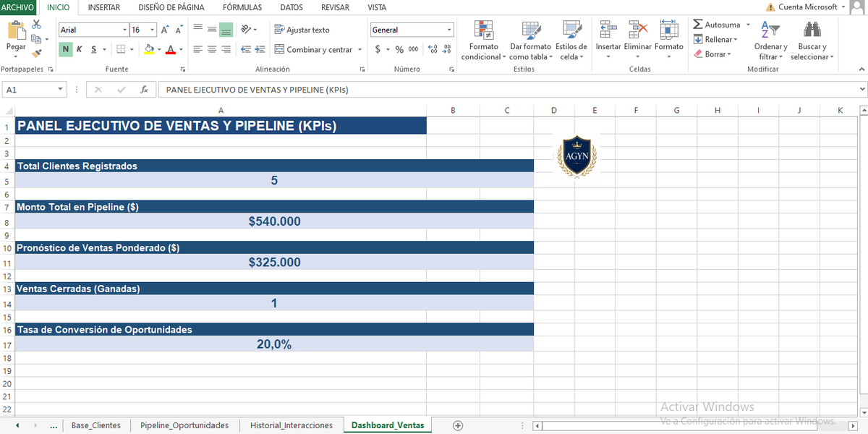Switch to the FÓRMULAS tab
The width and height of the screenshot is (868, 434).
click(242, 7)
